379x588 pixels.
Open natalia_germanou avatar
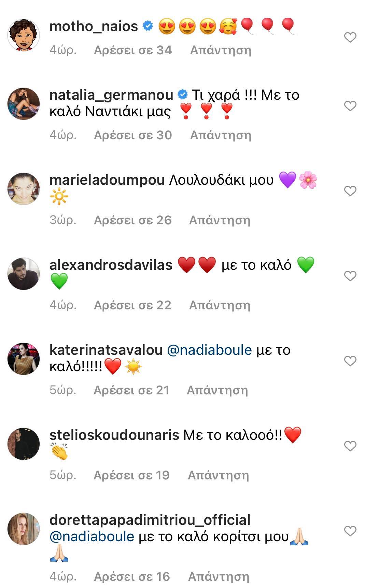point(24,104)
